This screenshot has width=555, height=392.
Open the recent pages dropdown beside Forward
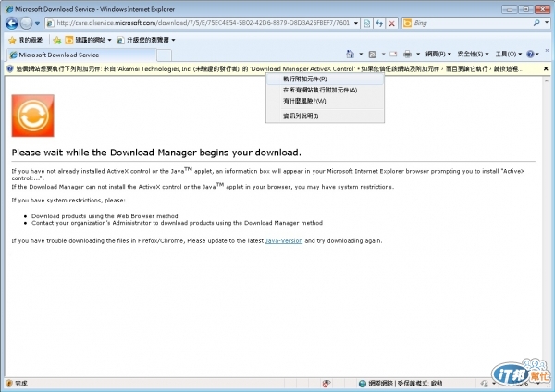(x=37, y=24)
